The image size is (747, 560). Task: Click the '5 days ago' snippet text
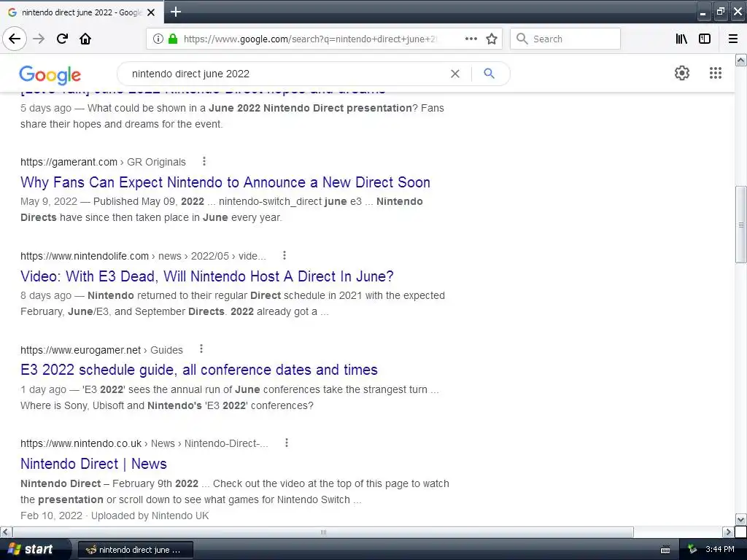click(x=46, y=108)
